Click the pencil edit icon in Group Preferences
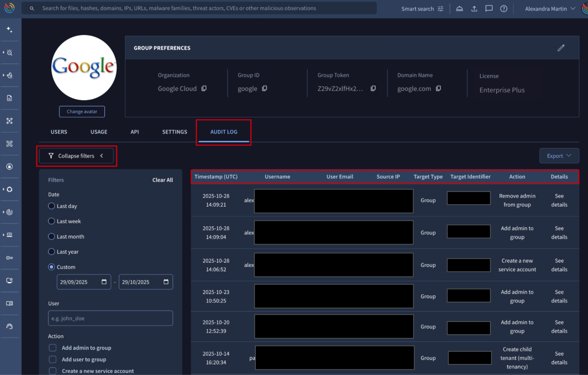This screenshot has height=375, width=588. [561, 48]
